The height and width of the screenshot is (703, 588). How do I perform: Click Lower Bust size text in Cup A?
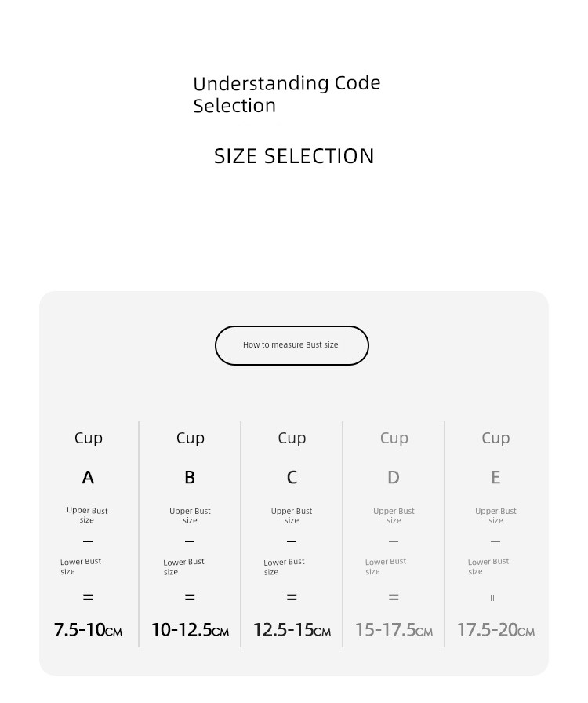pyautogui.click(x=81, y=566)
